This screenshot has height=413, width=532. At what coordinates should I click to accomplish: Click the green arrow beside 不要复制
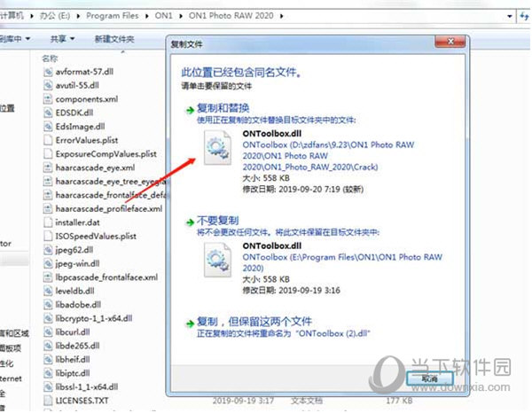(x=190, y=222)
